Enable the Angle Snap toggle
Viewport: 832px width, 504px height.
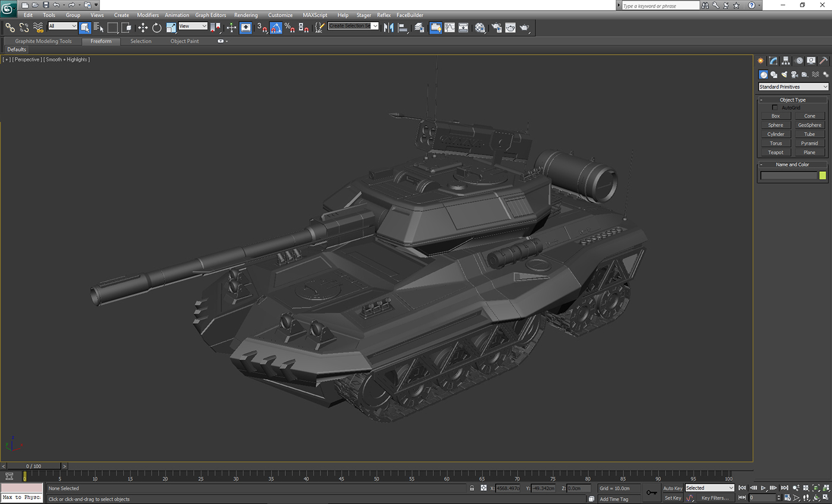(276, 27)
